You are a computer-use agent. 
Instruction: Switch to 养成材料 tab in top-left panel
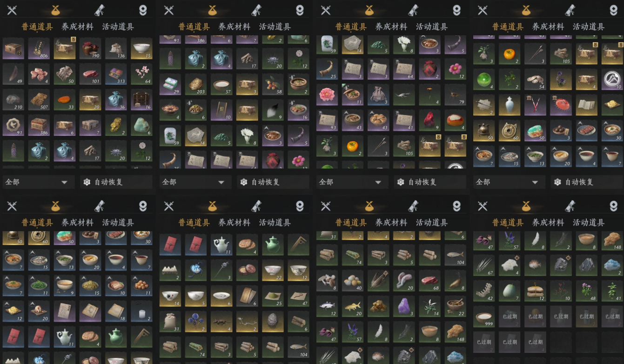(77, 26)
